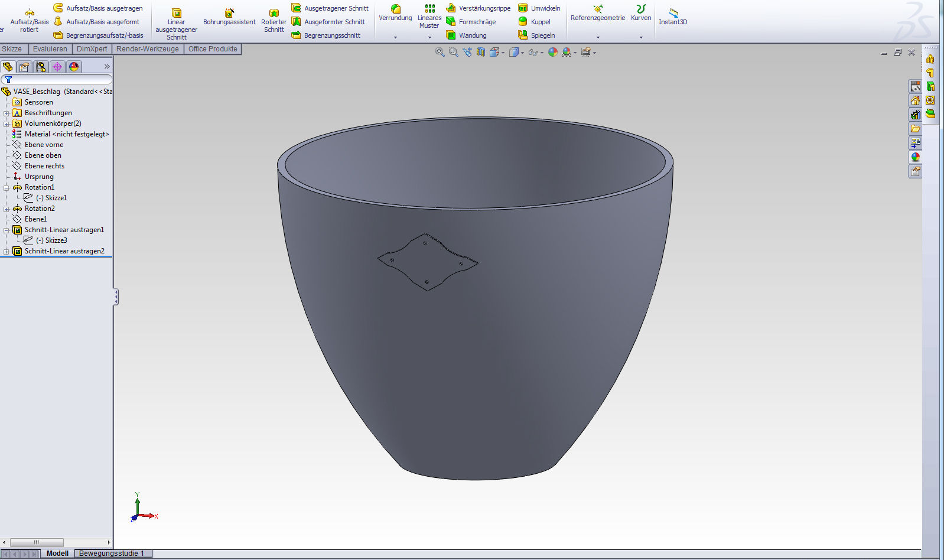944x560 pixels.
Task: Click the Verstärkungsrippe tool
Action: tap(478, 8)
